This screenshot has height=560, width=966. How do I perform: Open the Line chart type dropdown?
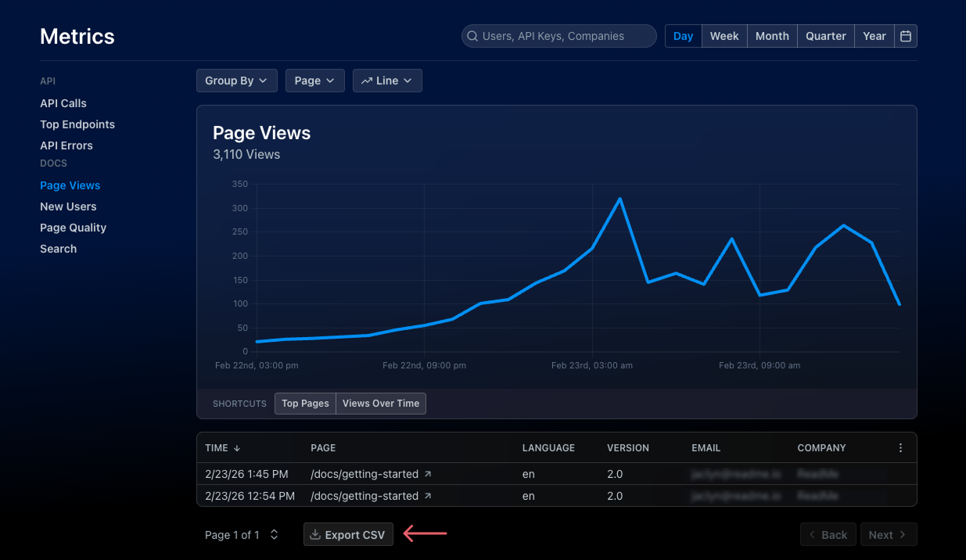tap(387, 81)
